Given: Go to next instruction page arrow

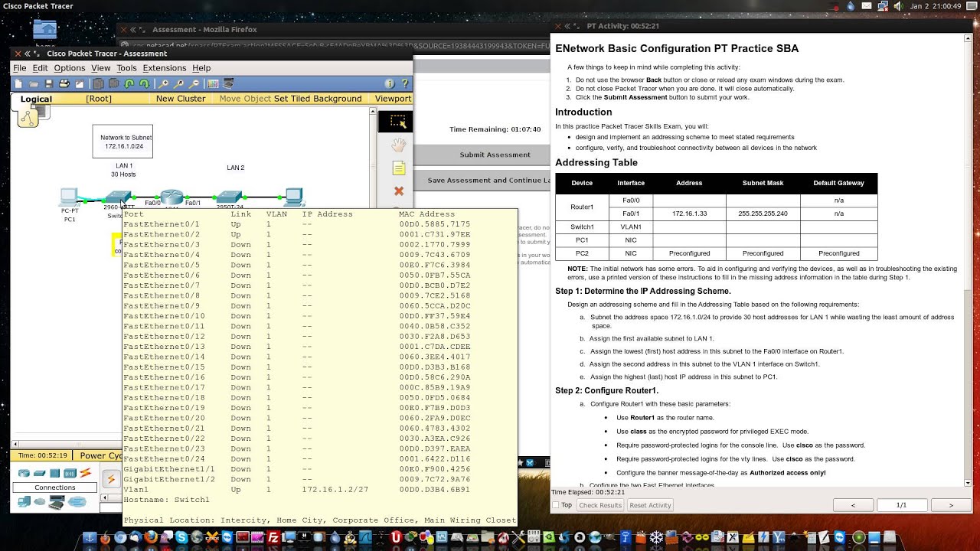Looking at the screenshot, I should [951, 505].
